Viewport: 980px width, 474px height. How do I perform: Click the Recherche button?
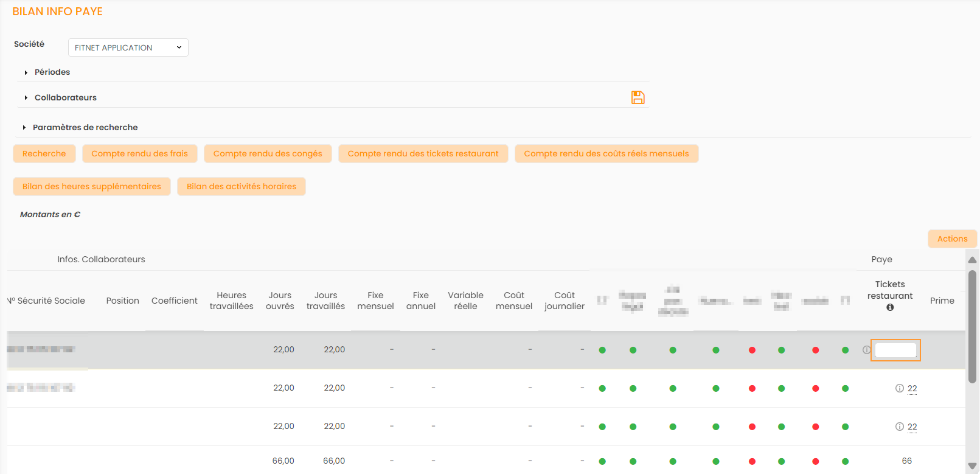coord(44,154)
